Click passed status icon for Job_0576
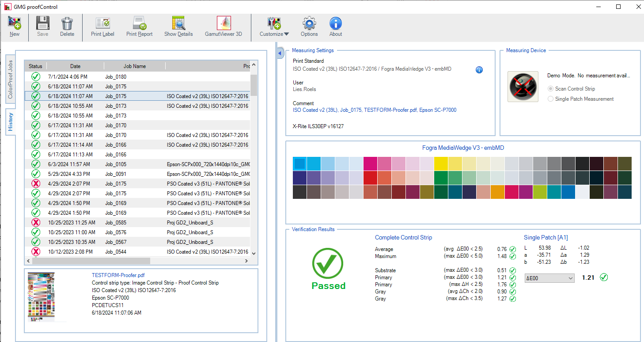The height and width of the screenshot is (342, 644). [x=36, y=232]
